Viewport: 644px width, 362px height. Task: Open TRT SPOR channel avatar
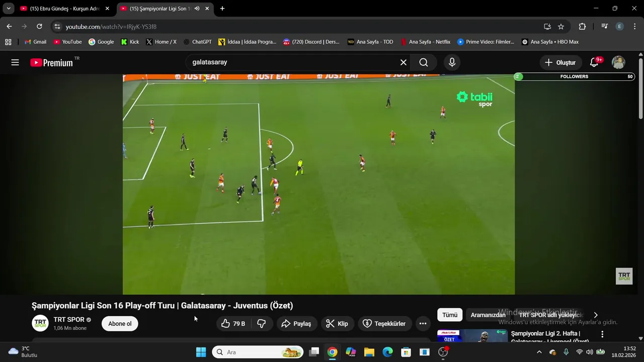(x=40, y=323)
